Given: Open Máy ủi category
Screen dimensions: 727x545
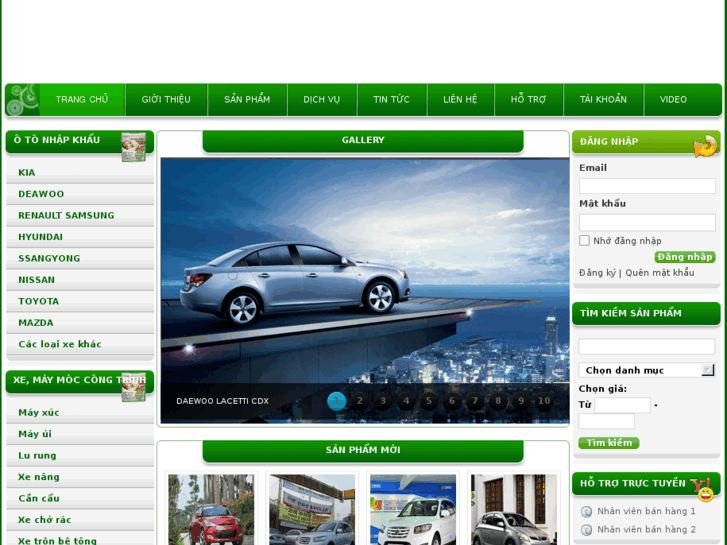Looking at the screenshot, I should [35, 434].
